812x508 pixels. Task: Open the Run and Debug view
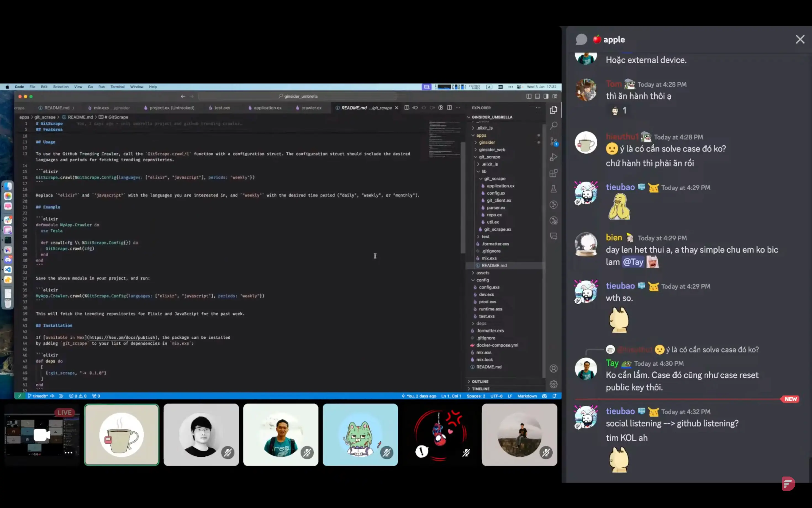tap(553, 157)
